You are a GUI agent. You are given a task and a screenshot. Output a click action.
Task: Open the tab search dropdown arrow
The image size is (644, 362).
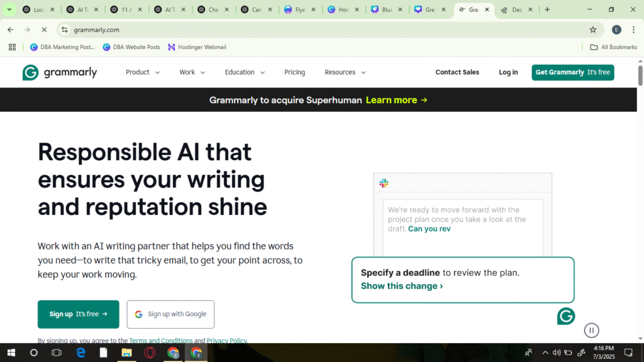pyautogui.click(x=9, y=9)
